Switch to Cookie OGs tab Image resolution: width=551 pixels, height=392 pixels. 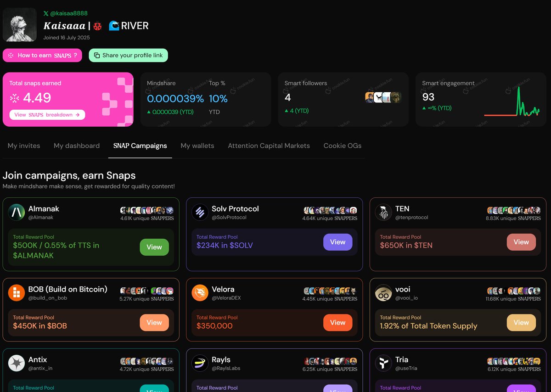[x=343, y=146]
